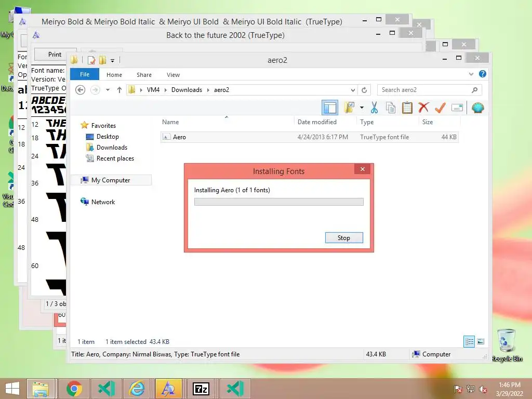Open Internet Explorer from taskbar

(137, 389)
